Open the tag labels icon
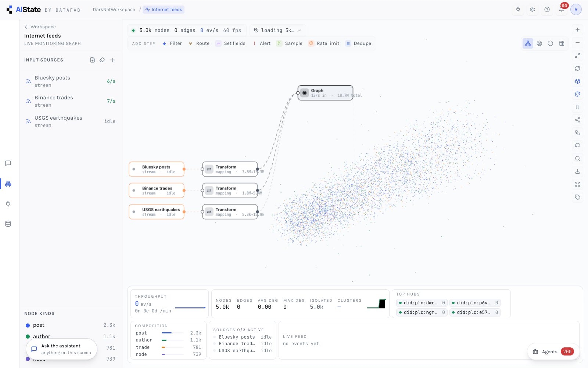Image resolution: width=588 pixels, height=368 pixels. (x=577, y=197)
